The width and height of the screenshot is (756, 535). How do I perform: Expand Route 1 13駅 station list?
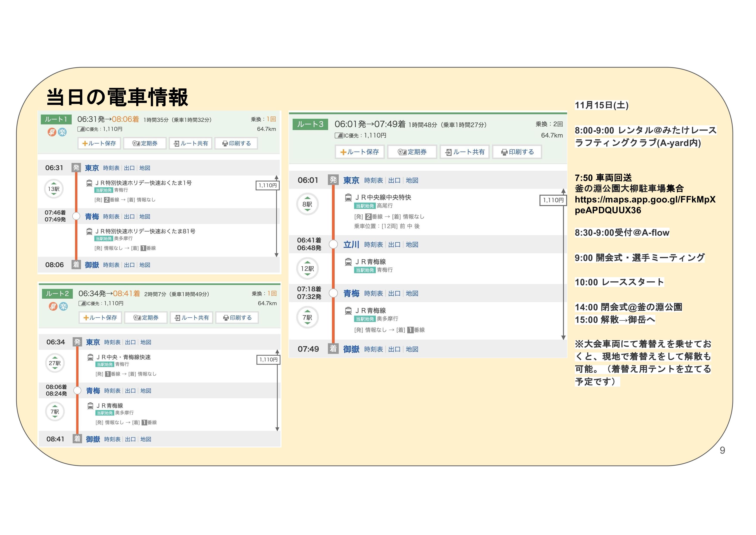pyautogui.click(x=54, y=189)
